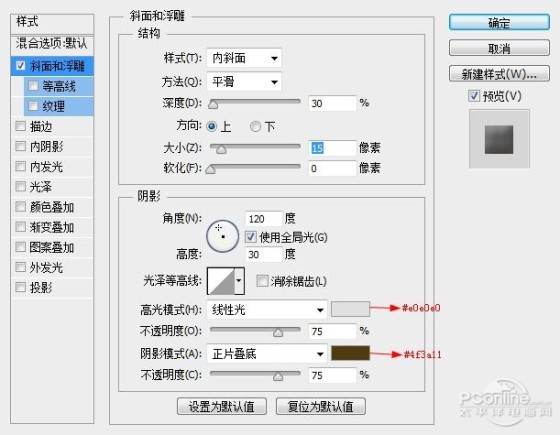Click the 深度 value input field
Screen dimensions: 560x435
point(332,104)
